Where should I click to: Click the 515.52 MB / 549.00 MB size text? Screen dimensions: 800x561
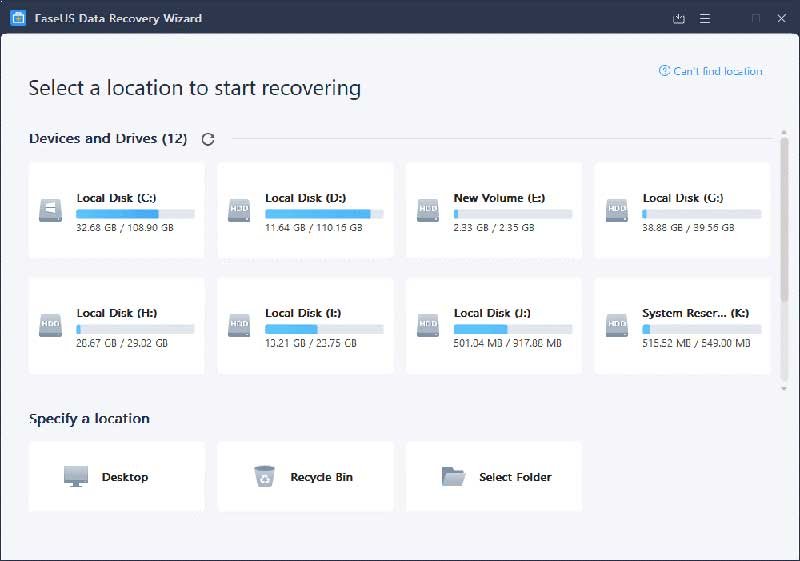tap(696, 343)
